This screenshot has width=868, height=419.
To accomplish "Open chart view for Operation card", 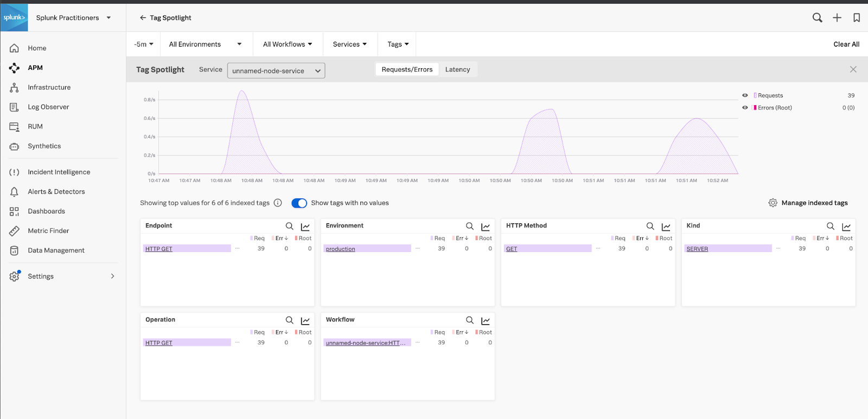I will click(x=305, y=321).
